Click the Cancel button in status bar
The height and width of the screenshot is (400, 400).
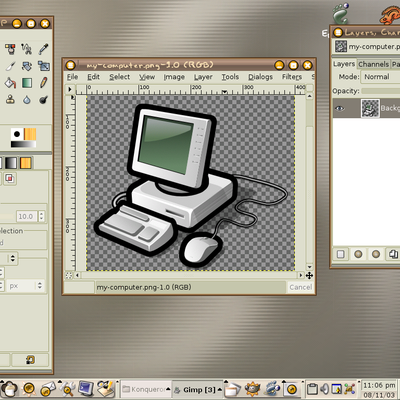tap(300, 287)
